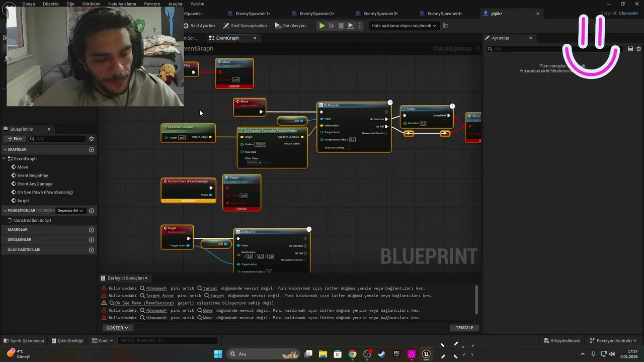Close the jüjük blueprint tab
The image size is (644, 362).
(538, 14)
